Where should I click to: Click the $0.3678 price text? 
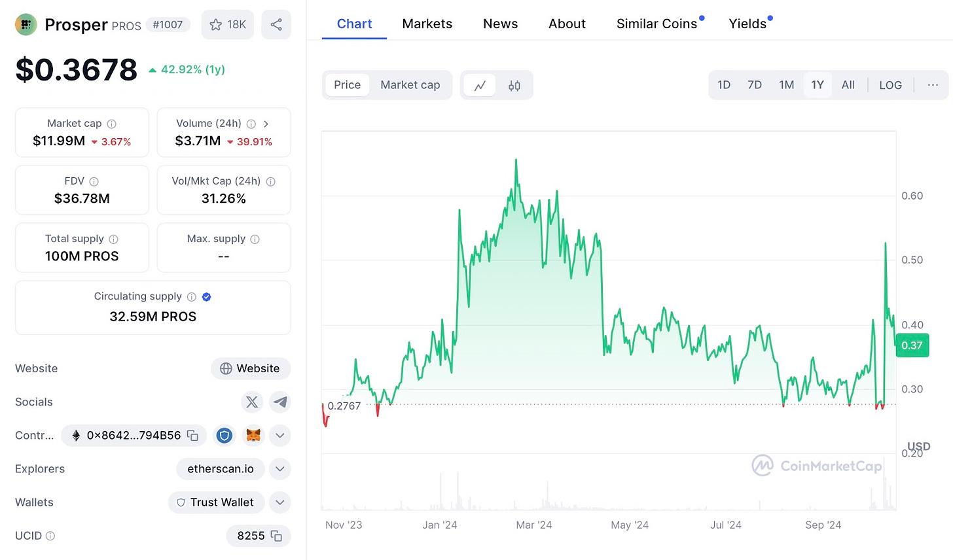pos(77,69)
